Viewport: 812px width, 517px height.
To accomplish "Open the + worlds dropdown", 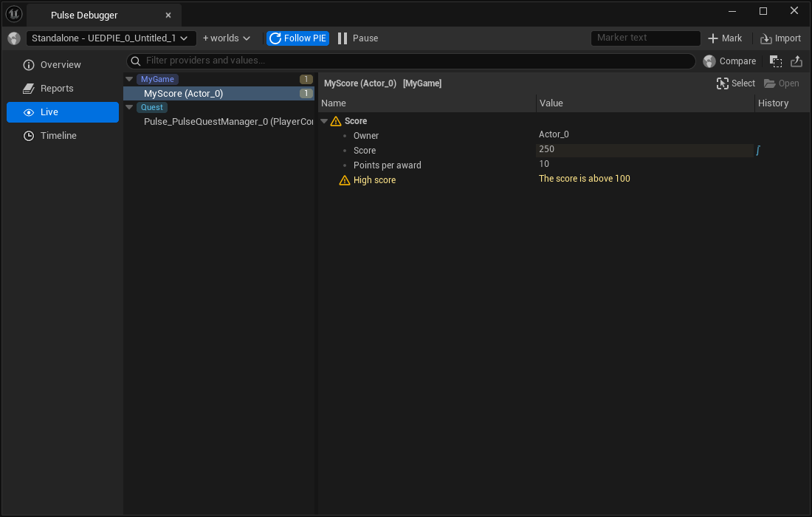I will (227, 38).
